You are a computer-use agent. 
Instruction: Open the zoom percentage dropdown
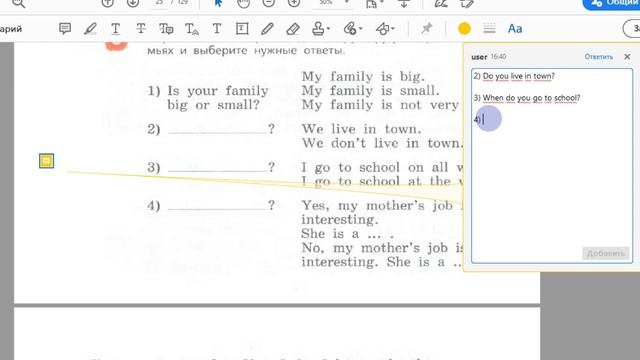click(347, 2)
